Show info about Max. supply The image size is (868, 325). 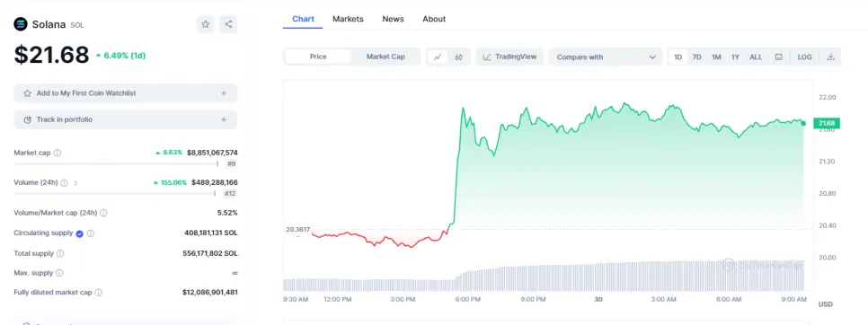coord(59,273)
